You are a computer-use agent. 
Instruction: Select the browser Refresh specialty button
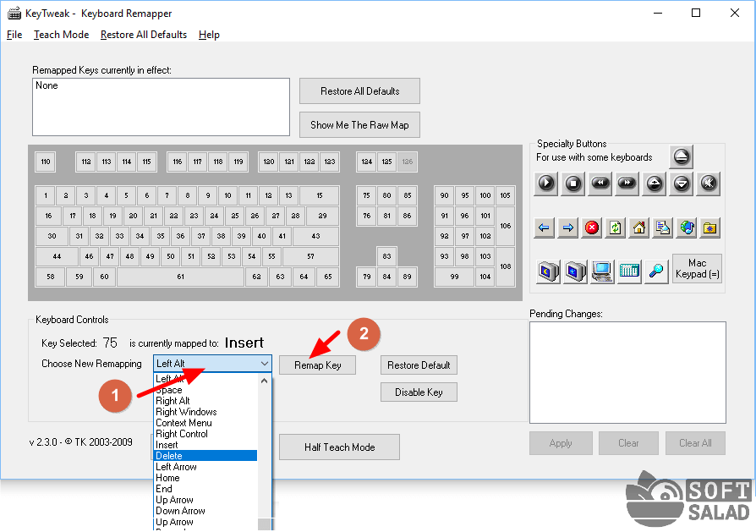(616, 228)
